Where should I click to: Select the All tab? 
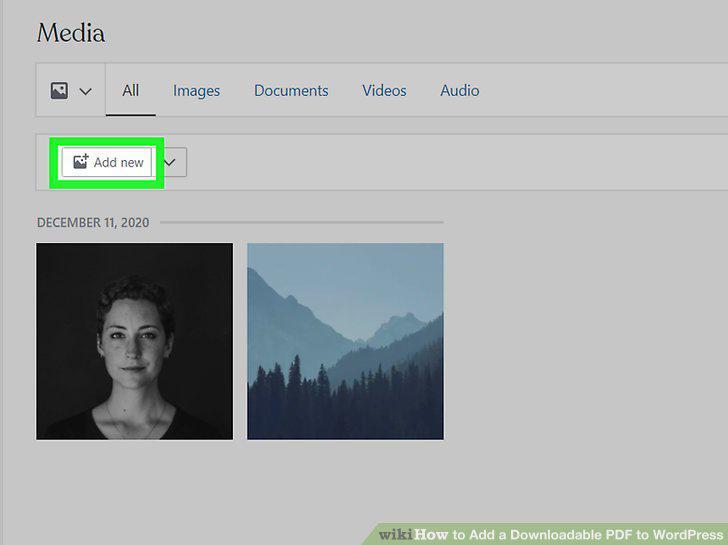point(130,90)
